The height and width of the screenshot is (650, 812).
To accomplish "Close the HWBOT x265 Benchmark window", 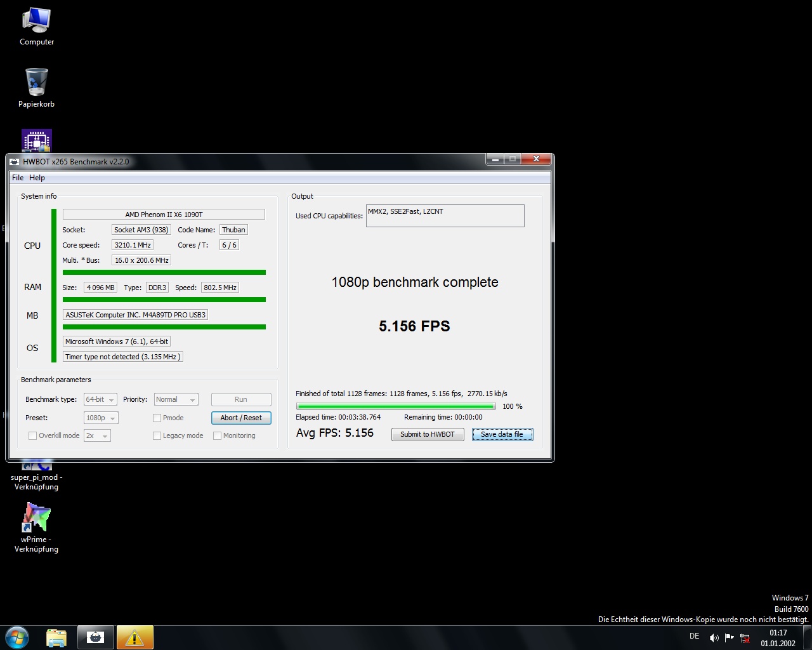I will pyautogui.click(x=536, y=159).
